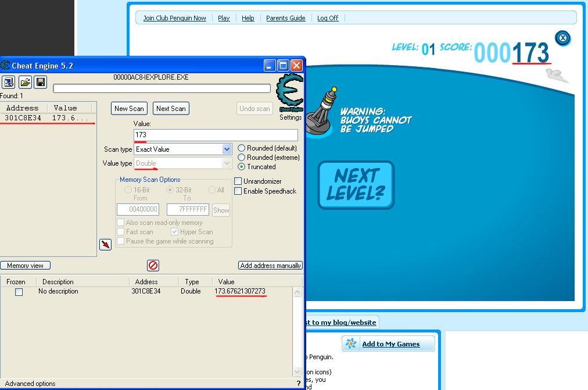This screenshot has height=390, width=588.
Task: Click the Undo scan button
Action: [254, 109]
